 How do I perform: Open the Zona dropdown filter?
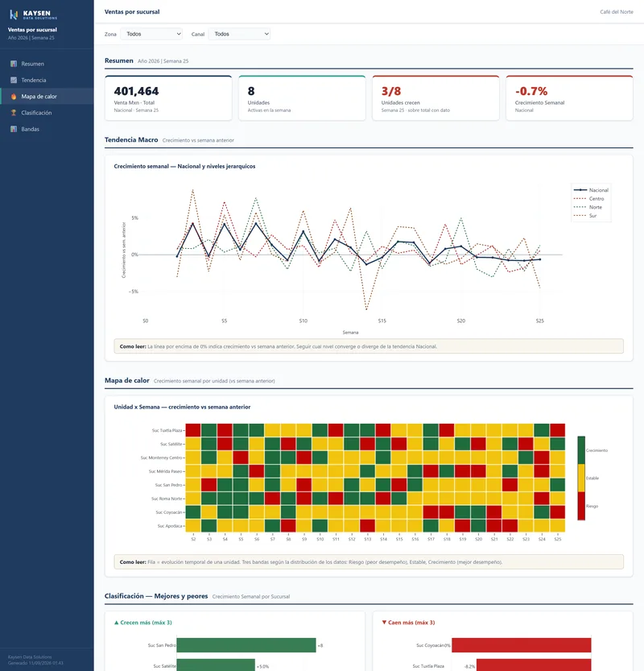(151, 34)
